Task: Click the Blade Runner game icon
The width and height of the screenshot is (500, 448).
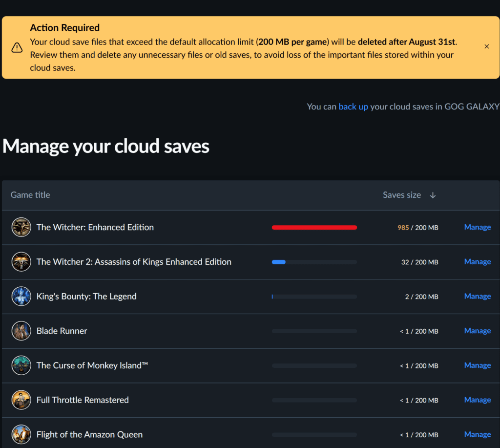Action: 21,331
